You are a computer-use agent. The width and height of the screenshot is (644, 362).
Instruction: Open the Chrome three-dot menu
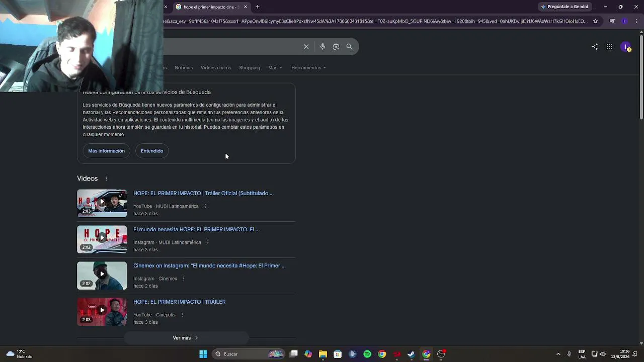click(x=636, y=21)
